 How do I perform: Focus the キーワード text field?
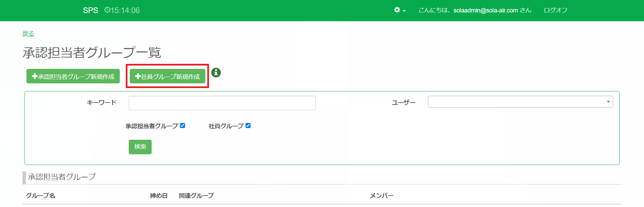pyautogui.click(x=222, y=103)
